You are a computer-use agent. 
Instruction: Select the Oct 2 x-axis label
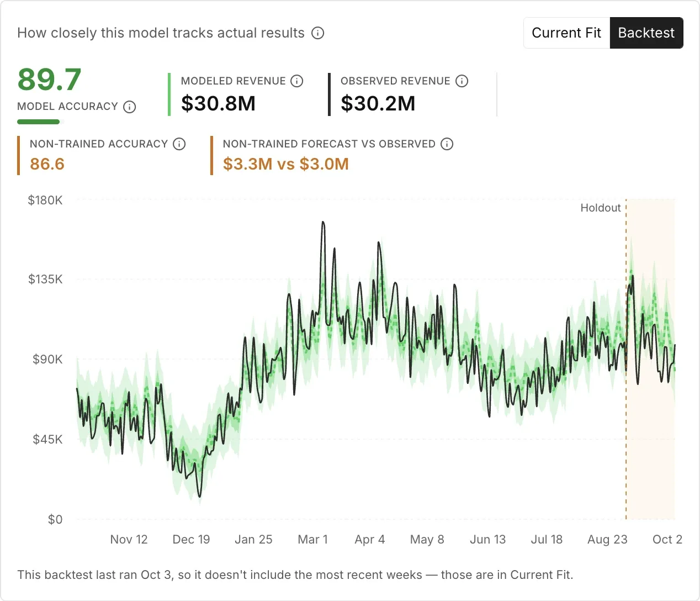[667, 539]
